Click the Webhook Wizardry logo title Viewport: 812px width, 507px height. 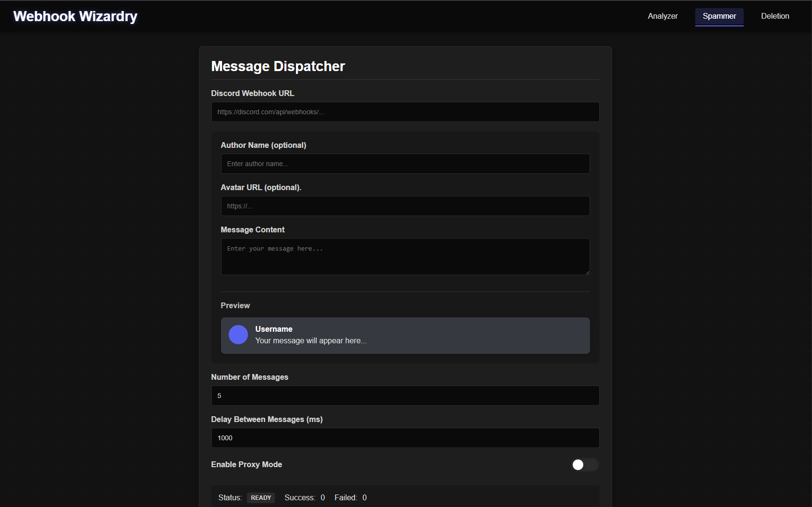pyautogui.click(x=75, y=16)
